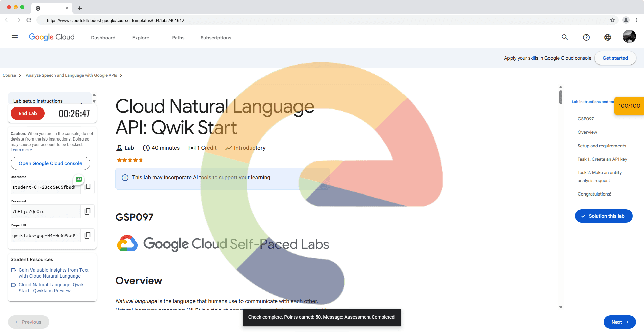Click the Project ID text field
Viewport: 644px width, 334px height.
tap(44, 235)
